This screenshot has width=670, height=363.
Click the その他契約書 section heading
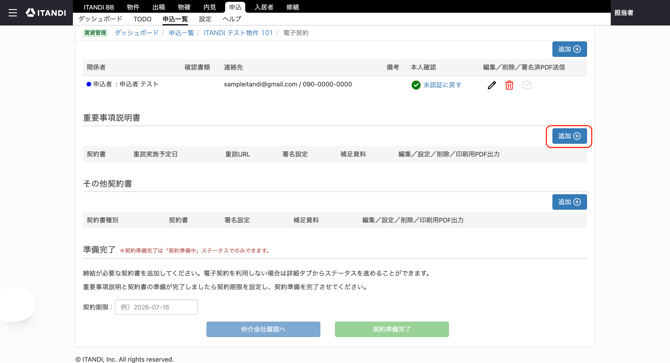(x=108, y=184)
